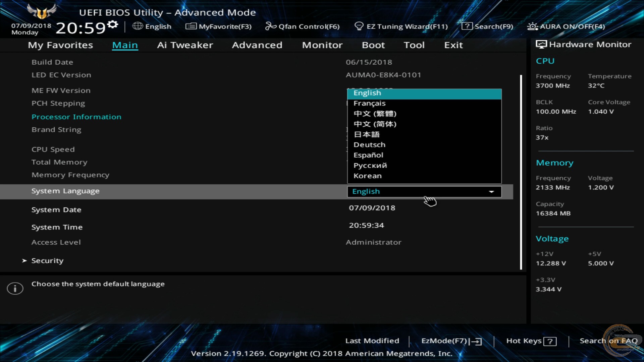Select 日本語 language option
Viewport: 644px width, 362px height.
click(x=424, y=134)
